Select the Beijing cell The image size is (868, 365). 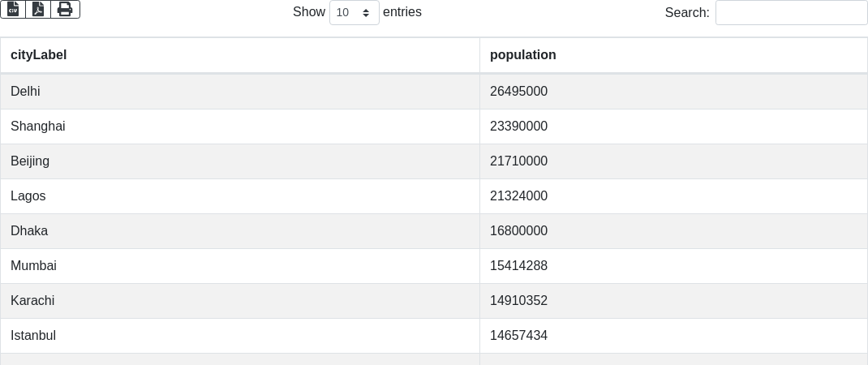click(30, 161)
